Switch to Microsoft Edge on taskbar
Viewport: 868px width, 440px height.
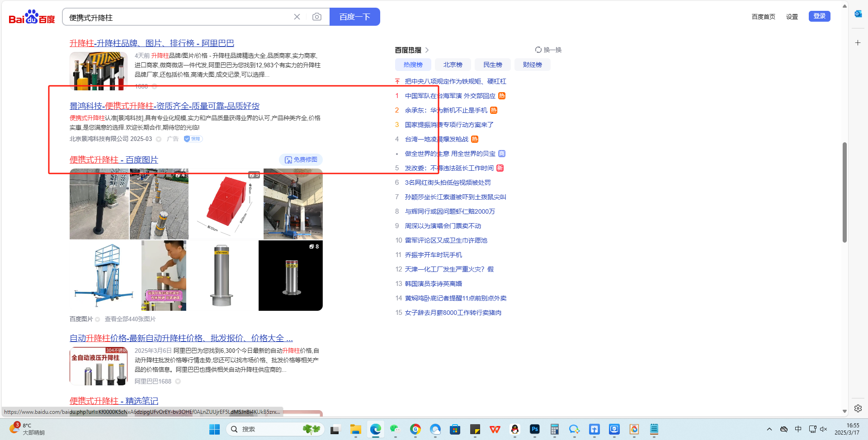tap(375, 429)
